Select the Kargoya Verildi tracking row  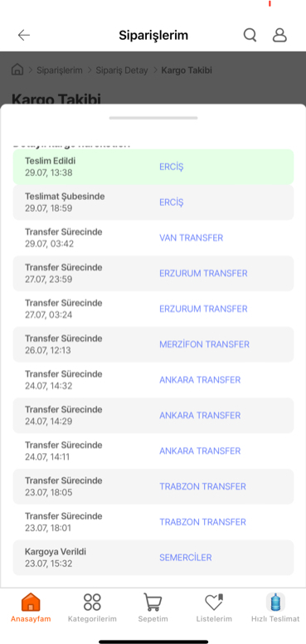point(153,558)
